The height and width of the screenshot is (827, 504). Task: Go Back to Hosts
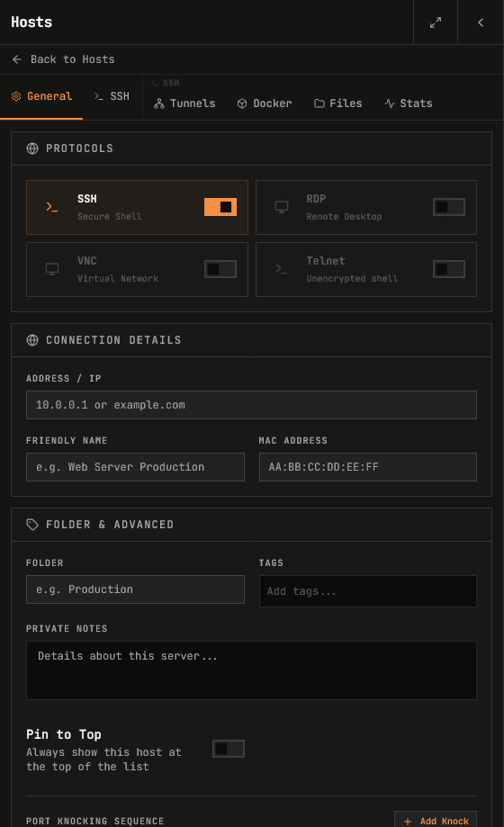coord(63,59)
